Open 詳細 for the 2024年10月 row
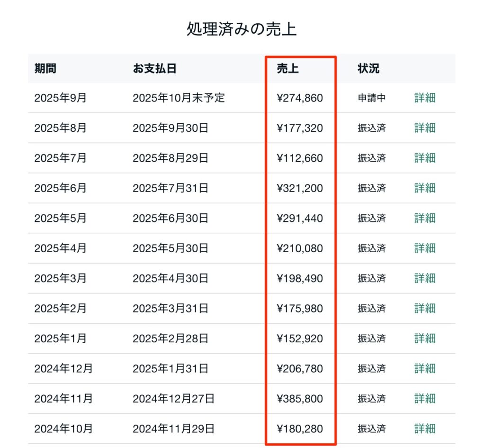Screen dimensions: 485x448 pos(425,429)
